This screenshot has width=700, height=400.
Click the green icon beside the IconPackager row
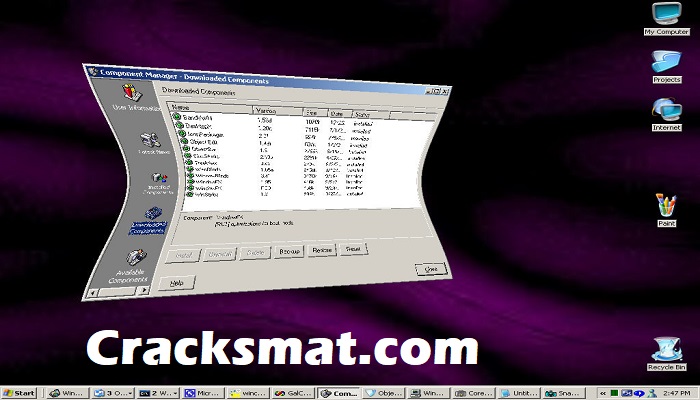[182, 133]
